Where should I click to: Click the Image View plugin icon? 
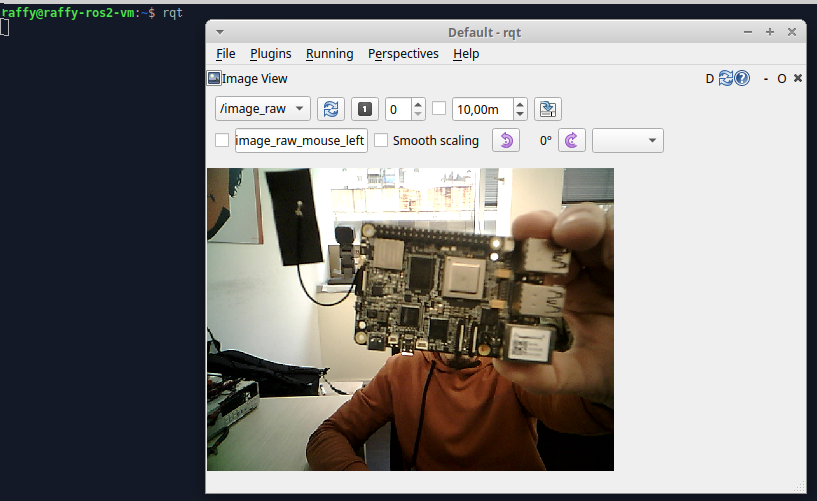pyautogui.click(x=214, y=78)
